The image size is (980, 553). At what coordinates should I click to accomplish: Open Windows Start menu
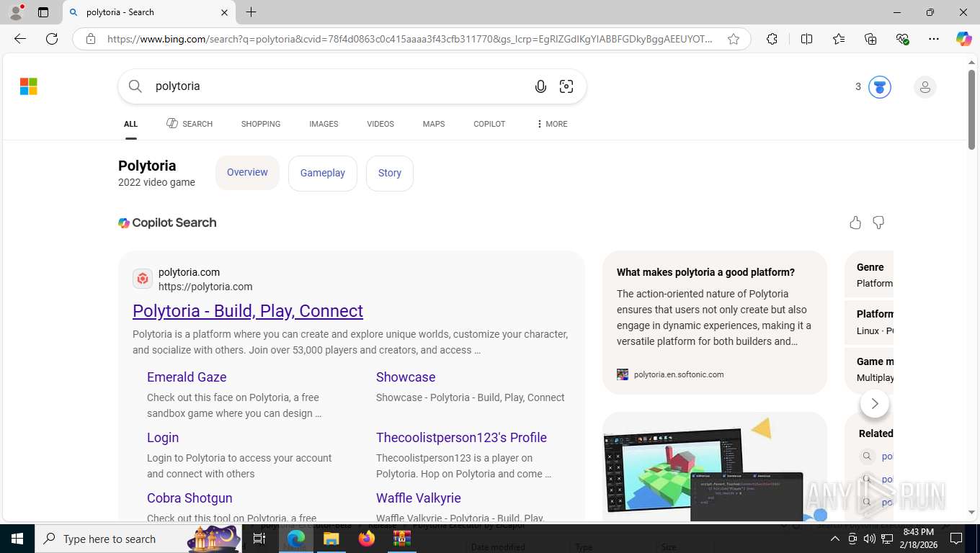click(17, 539)
